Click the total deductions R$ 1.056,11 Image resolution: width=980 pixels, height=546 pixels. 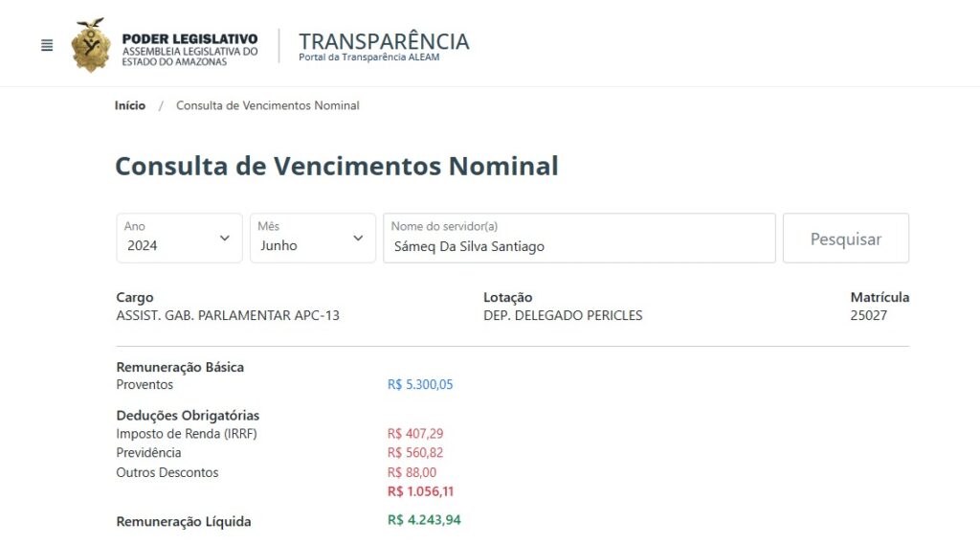pos(420,491)
